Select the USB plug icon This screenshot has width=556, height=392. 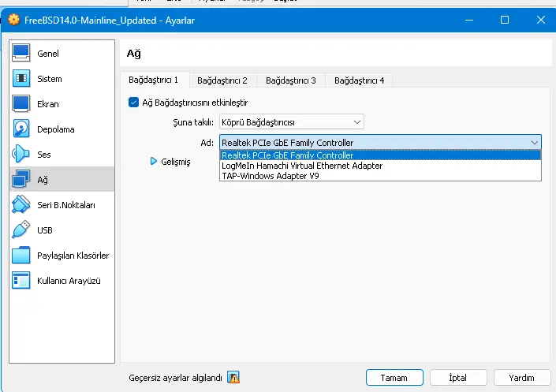(x=21, y=230)
